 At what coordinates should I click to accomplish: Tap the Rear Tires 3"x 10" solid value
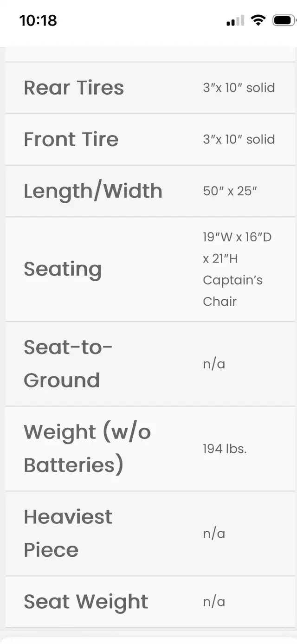coord(239,88)
